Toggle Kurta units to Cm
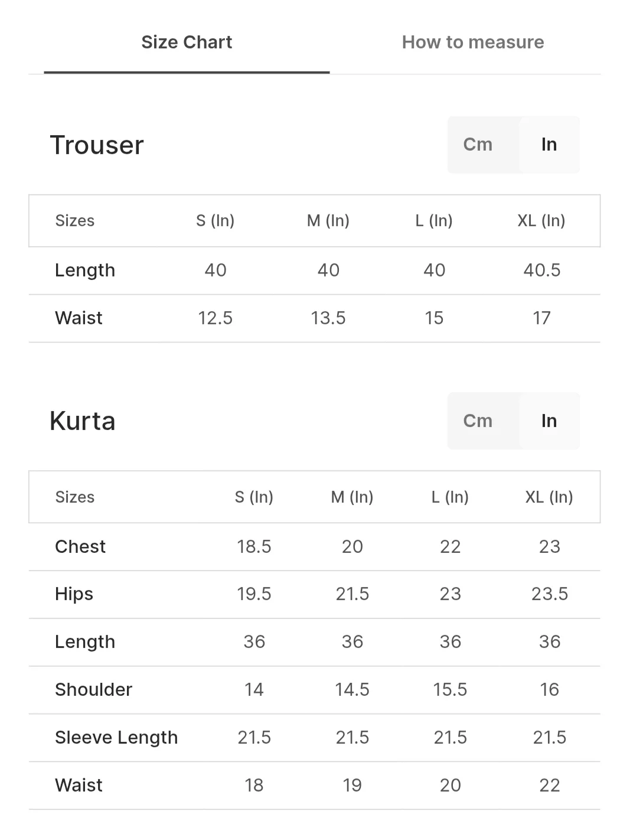 click(x=478, y=421)
